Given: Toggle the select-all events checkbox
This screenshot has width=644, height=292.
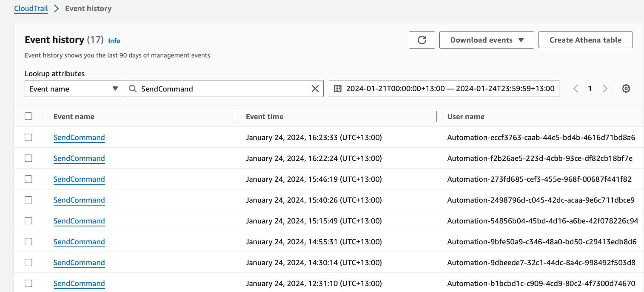Looking at the screenshot, I should point(28,116).
